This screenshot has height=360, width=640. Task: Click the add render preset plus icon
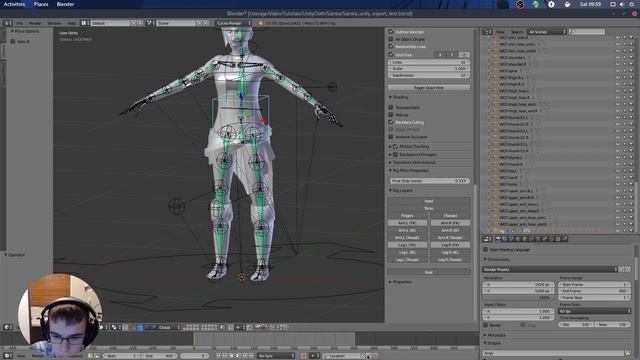[x=622, y=269]
